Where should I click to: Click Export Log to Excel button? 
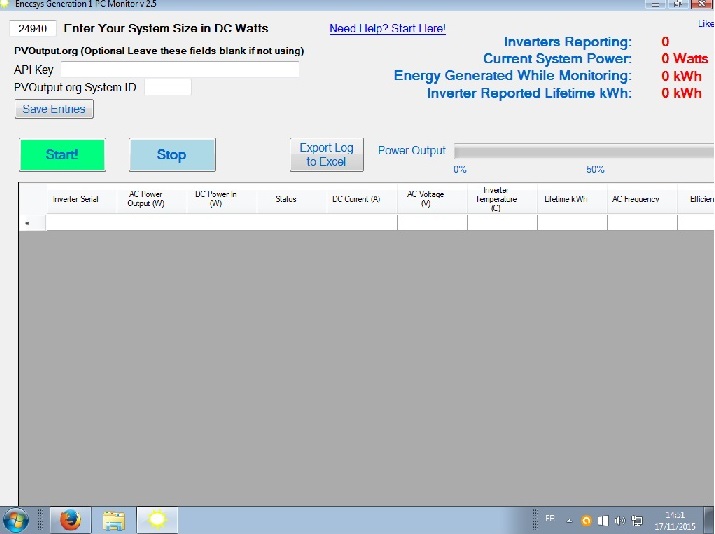pos(326,155)
